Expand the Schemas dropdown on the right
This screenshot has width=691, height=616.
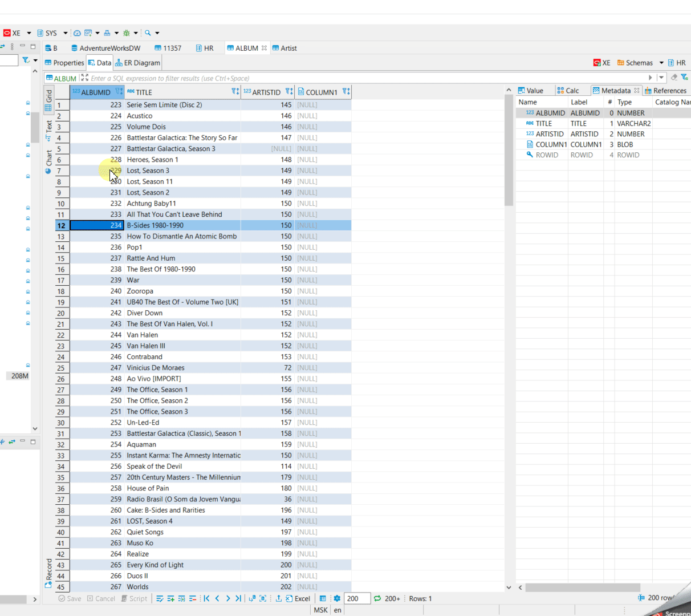(661, 63)
